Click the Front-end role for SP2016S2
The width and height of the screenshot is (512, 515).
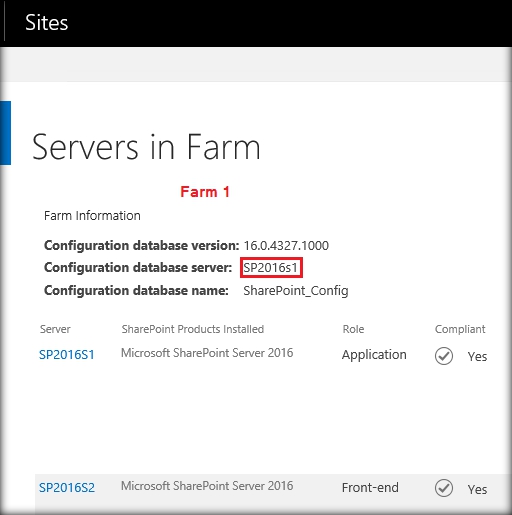tap(370, 488)
